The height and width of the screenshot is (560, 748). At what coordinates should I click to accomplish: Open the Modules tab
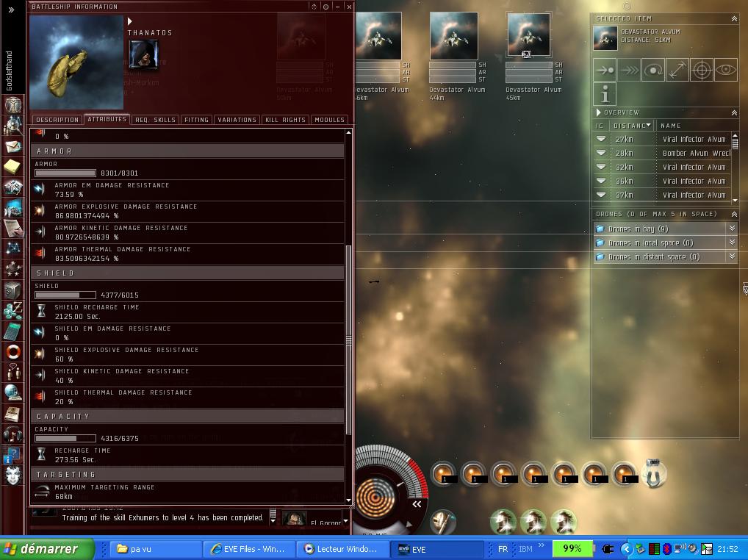tap(329, 120)
